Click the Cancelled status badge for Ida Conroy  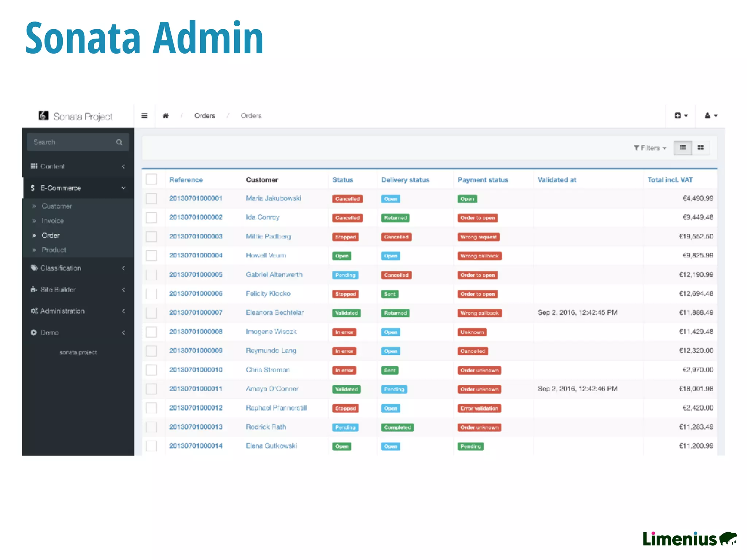(x=347, y=218)
